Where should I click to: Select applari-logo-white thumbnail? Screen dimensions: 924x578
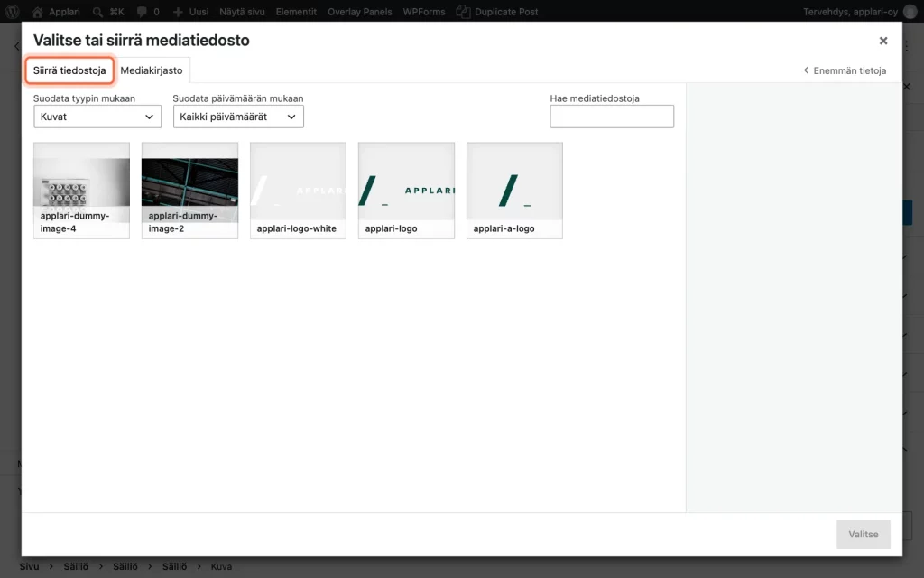pyautogui.click(x=298, y=190)
